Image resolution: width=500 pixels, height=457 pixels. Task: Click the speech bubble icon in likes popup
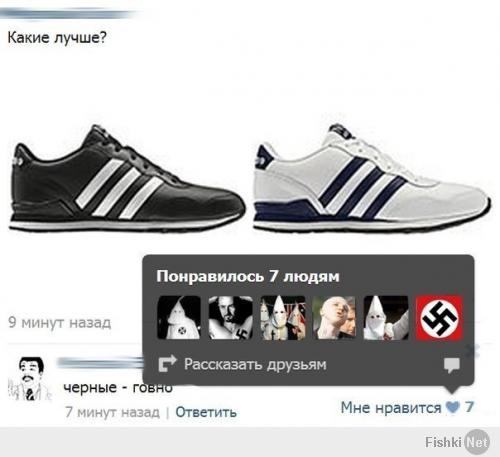(x=452, y=365)
